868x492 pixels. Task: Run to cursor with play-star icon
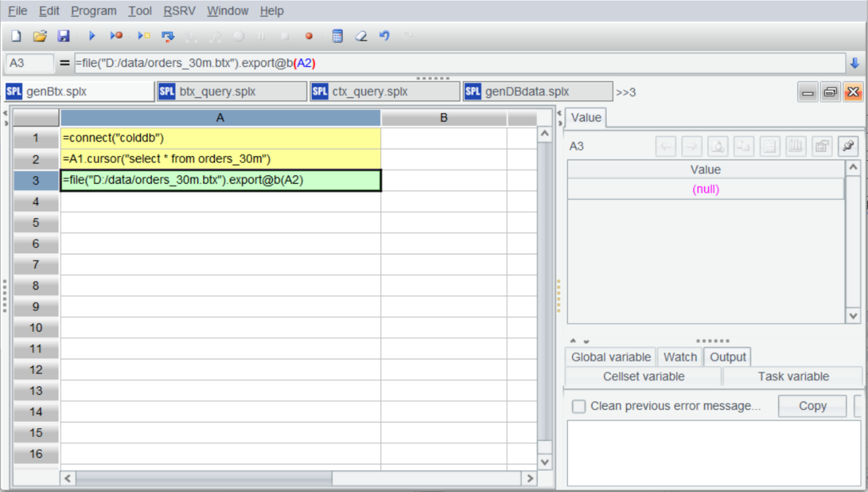coord(144,36)
